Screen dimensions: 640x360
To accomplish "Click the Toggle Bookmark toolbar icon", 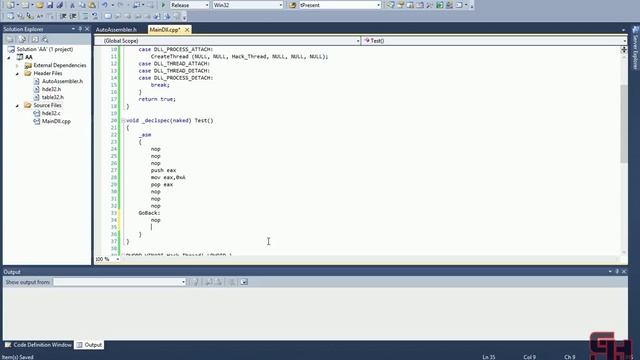I will (x=108, y=16).
